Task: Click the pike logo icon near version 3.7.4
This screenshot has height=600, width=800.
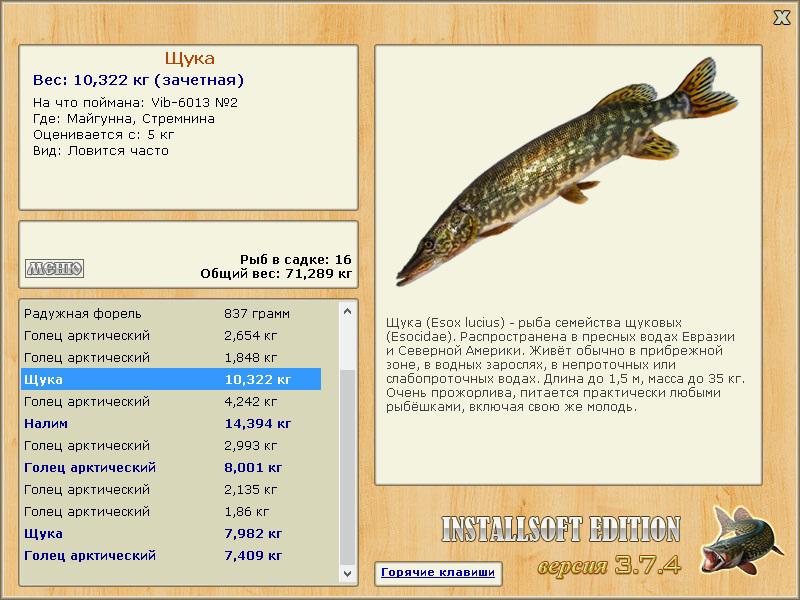Action: [742, 540]
